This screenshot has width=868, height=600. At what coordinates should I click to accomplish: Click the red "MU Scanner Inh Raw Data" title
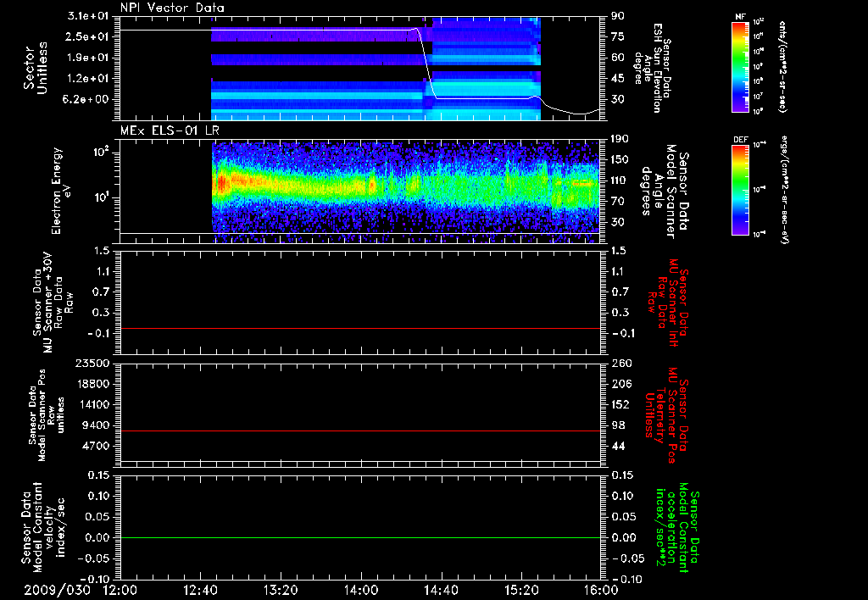[668, 301]
